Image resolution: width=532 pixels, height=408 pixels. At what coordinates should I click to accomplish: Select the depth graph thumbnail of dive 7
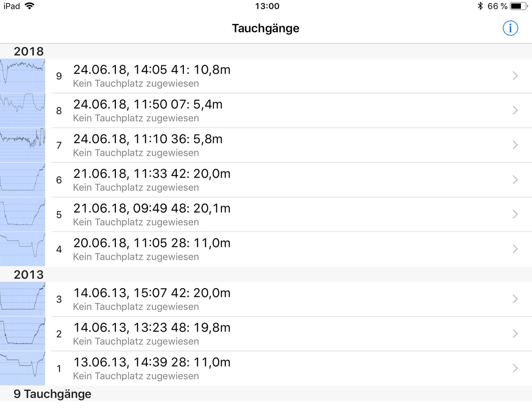point(22,145)
